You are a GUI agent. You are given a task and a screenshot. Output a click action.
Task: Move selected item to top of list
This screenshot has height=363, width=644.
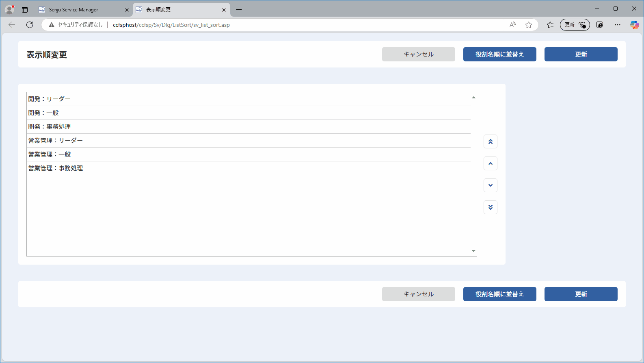click(491, 141)
